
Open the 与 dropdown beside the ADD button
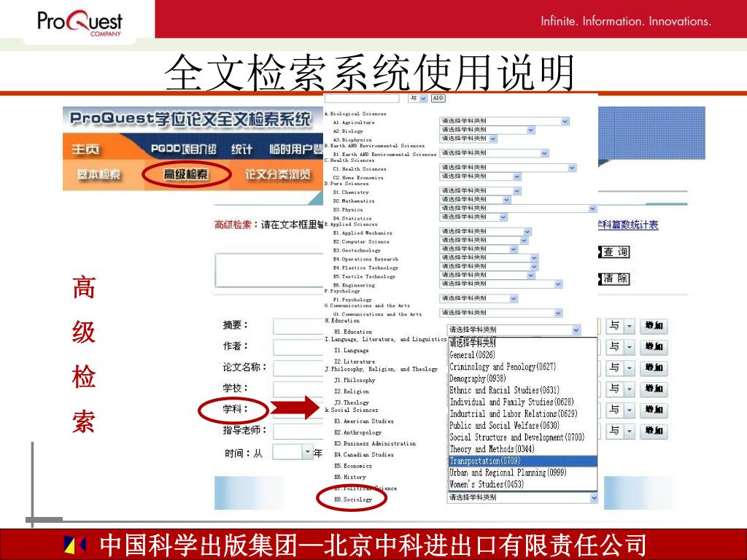pyautogui.click(x=418, y=98)
